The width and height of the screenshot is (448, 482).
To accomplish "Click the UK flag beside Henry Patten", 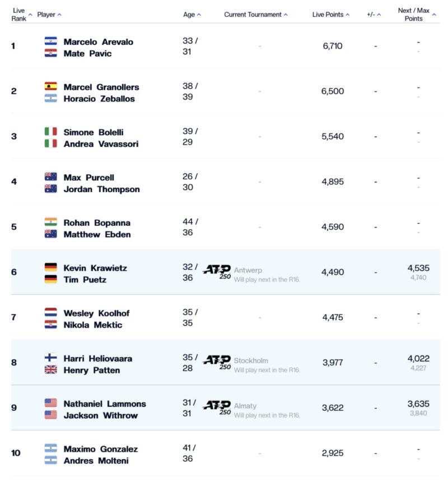I will [x=50, y=369].
